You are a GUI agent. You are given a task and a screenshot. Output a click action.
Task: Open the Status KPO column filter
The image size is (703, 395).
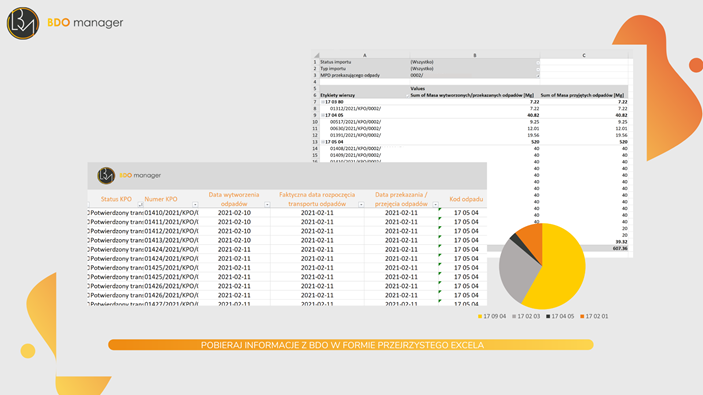point(140,204)
